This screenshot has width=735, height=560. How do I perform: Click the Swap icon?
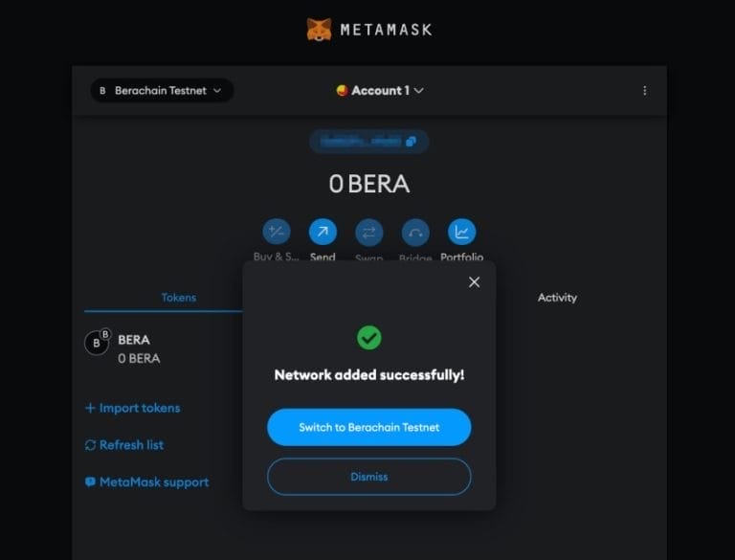(368, 233)
